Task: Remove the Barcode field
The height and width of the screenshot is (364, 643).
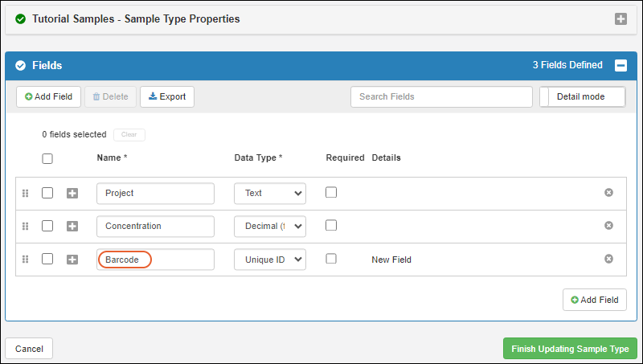Action: pos(608,259)
